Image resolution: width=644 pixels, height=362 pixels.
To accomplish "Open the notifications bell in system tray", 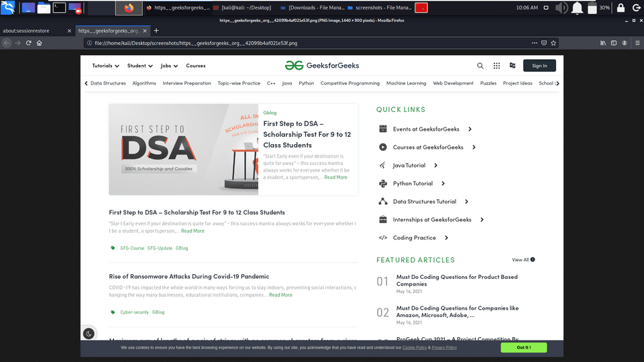I will (577, 8).
